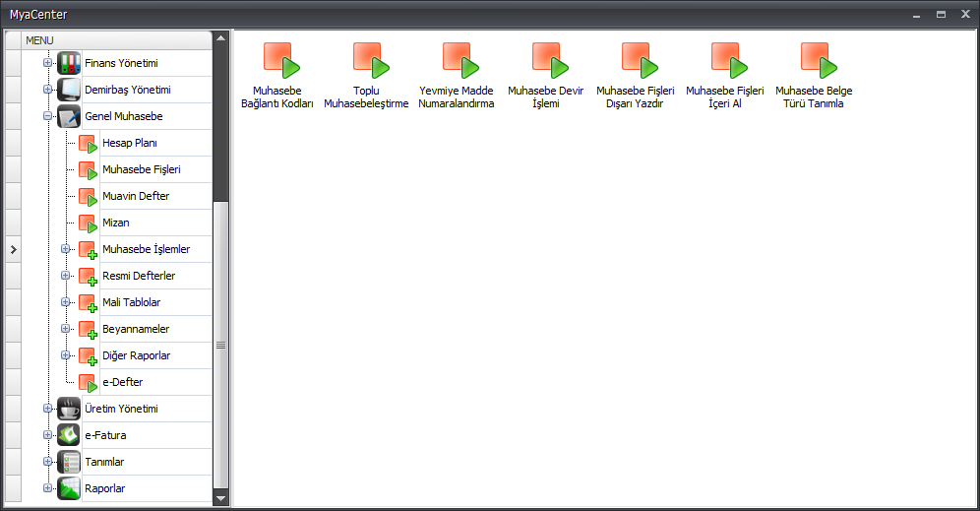Select the Muhasebe Fişleri tree entry
The width and height of the screenshot is (980, 511).
[142, 169]
